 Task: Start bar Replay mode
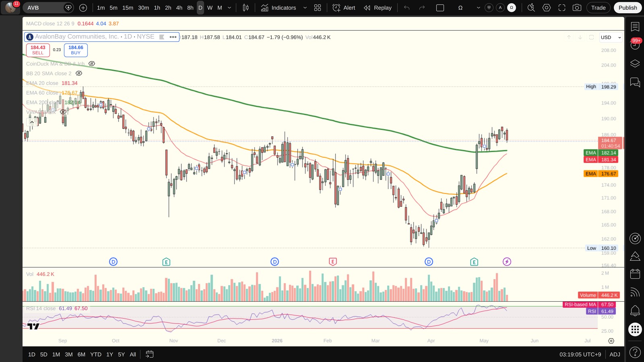point(378,8)
